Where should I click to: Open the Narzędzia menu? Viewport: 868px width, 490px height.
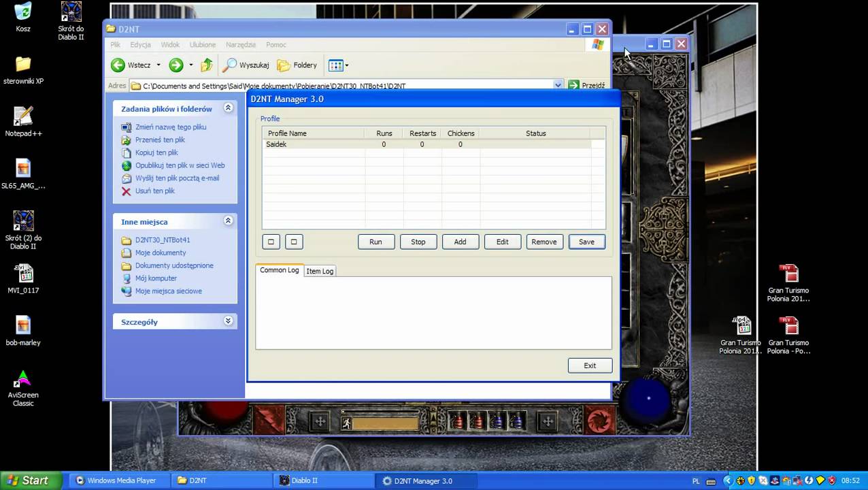(x=241, y=45)
